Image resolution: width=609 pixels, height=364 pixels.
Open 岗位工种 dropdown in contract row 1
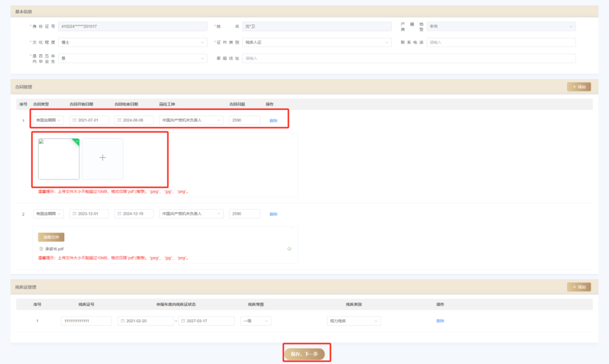pyautogui.click(x=191, y=120)
